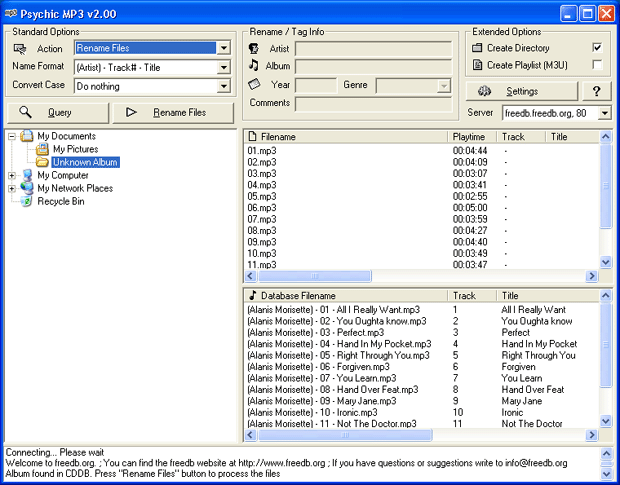Maximize the Psychic MP3 window

pos(587,14)
